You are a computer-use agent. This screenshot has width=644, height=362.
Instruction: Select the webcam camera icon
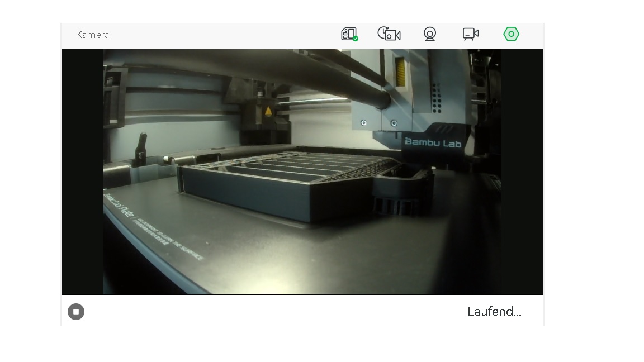(429, 35)
